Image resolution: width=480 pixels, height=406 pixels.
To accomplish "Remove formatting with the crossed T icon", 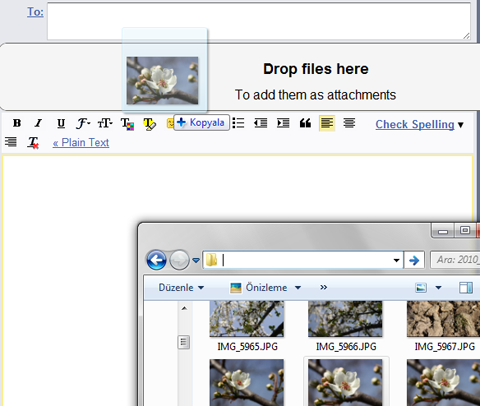I will (x=33, y=143).
